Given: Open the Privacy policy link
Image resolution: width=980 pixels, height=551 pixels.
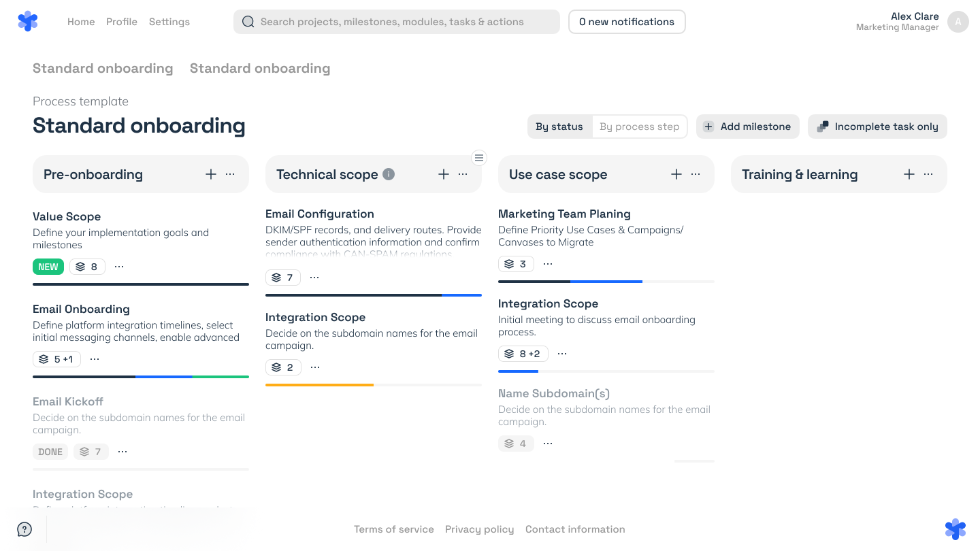Looking at the screenshot, I should (x=480, y=529).
